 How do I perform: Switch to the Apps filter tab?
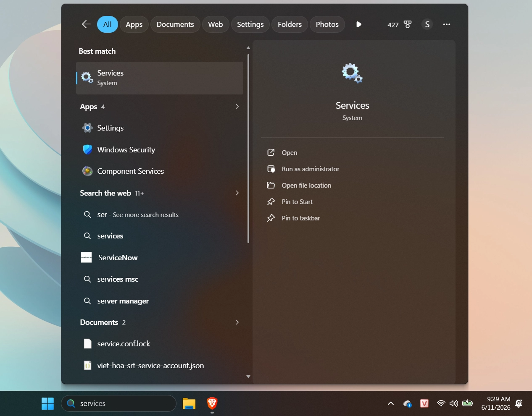[134, 24]
